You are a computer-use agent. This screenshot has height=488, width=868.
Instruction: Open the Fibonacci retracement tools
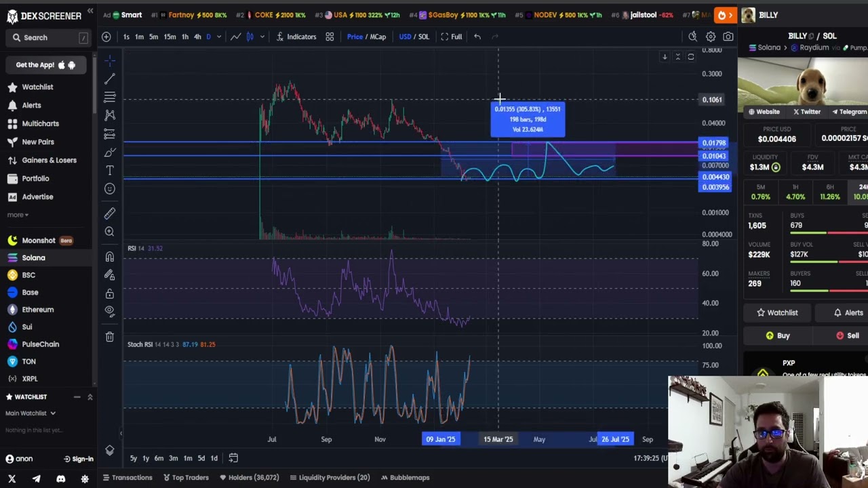[110, 98]
